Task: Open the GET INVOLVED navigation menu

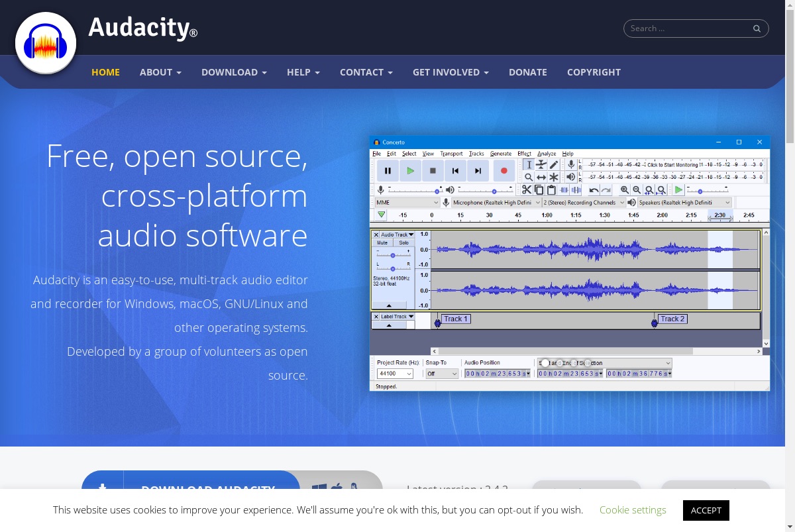Action: pos(450,72)
